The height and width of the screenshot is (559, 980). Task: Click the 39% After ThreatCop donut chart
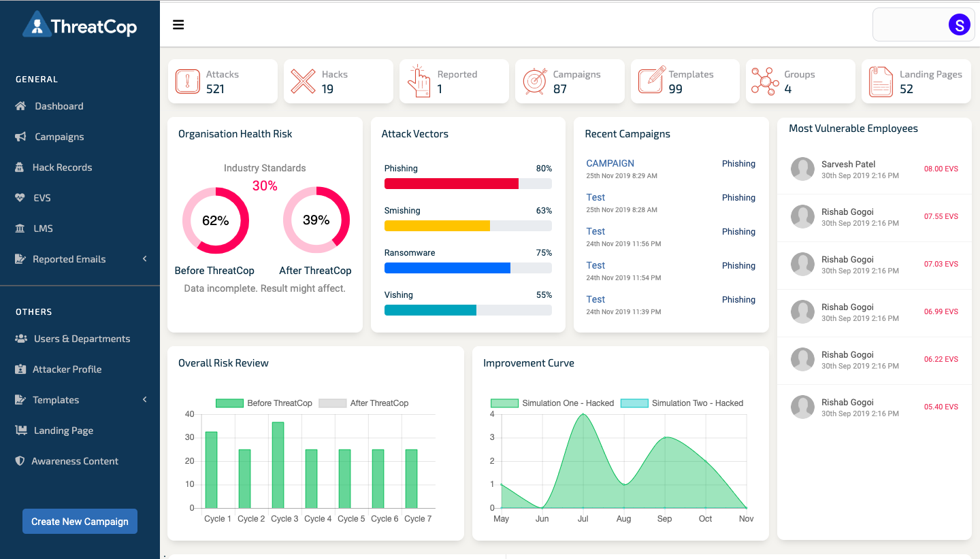point(316,220)
